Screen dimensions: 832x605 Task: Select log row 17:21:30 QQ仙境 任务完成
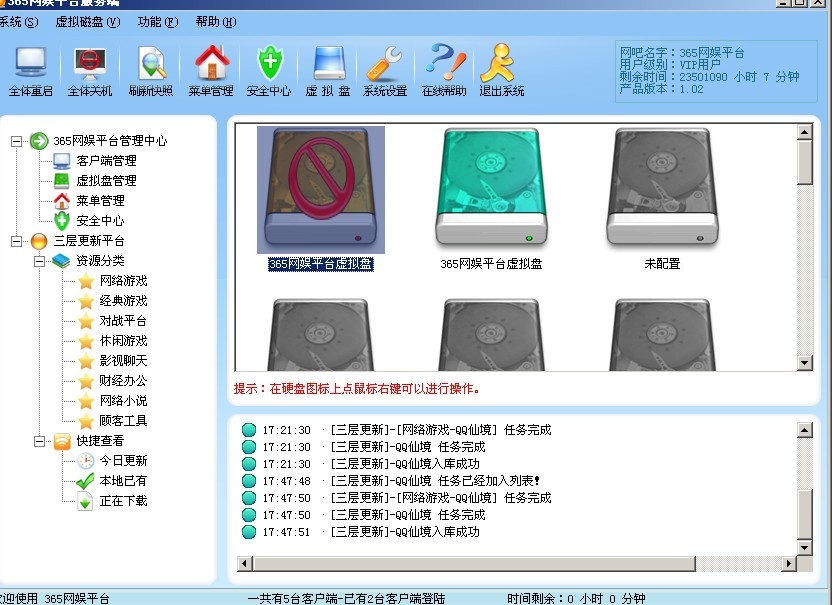(x=363, y=447)
